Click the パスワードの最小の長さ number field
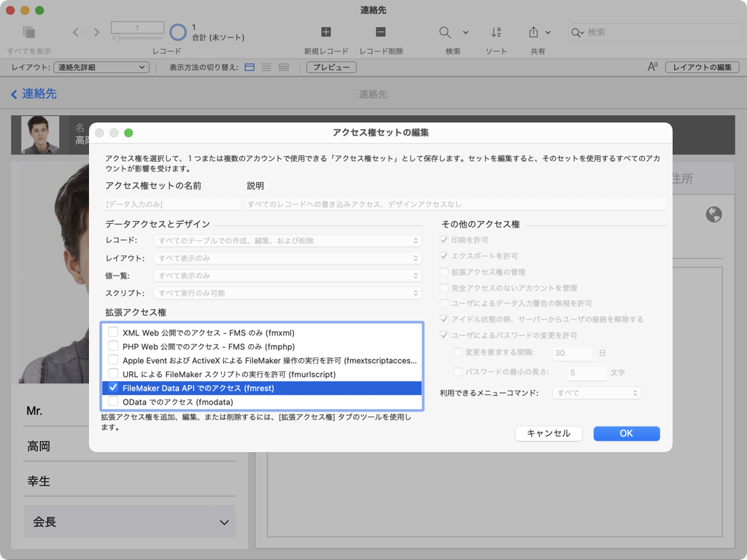This screenshot has width=747, height=560. pos(587,373)
